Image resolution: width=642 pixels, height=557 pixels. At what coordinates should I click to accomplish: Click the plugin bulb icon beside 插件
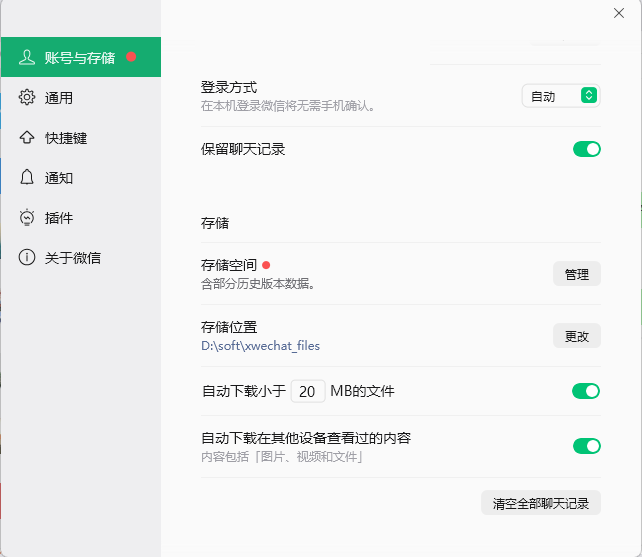(x=27, y=217)
